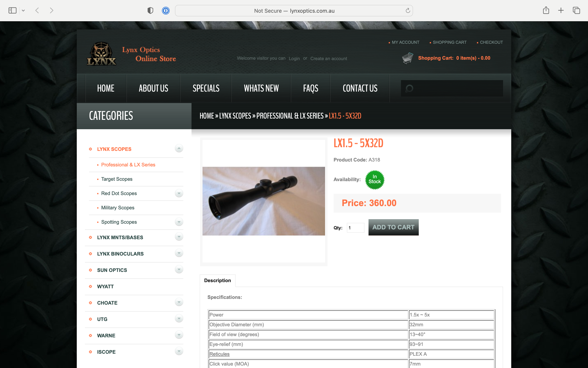The width and height of the screenshot is (588, 368).
Task: Select LYNX BINOCULARS category
Action: pos(120,254)
